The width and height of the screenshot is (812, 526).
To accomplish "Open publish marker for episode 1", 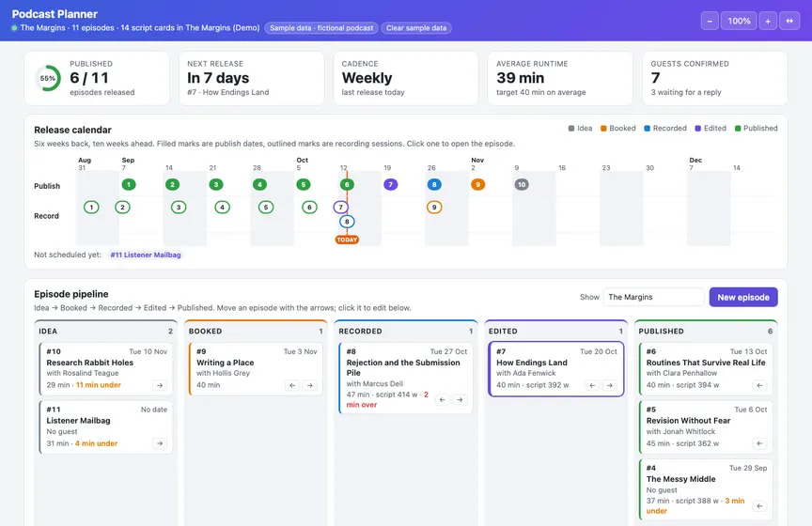I will [x=129, y=184].
